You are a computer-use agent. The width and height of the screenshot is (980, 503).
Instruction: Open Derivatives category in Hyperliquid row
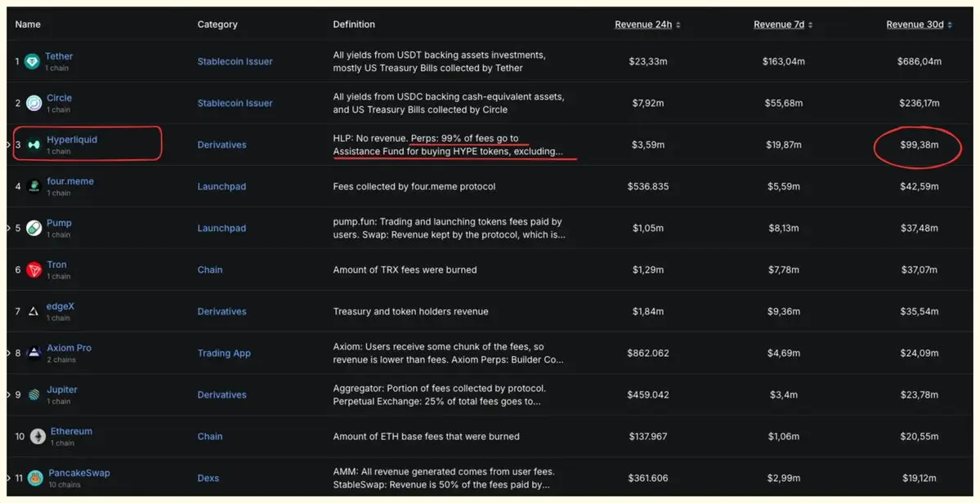(222, 145)
